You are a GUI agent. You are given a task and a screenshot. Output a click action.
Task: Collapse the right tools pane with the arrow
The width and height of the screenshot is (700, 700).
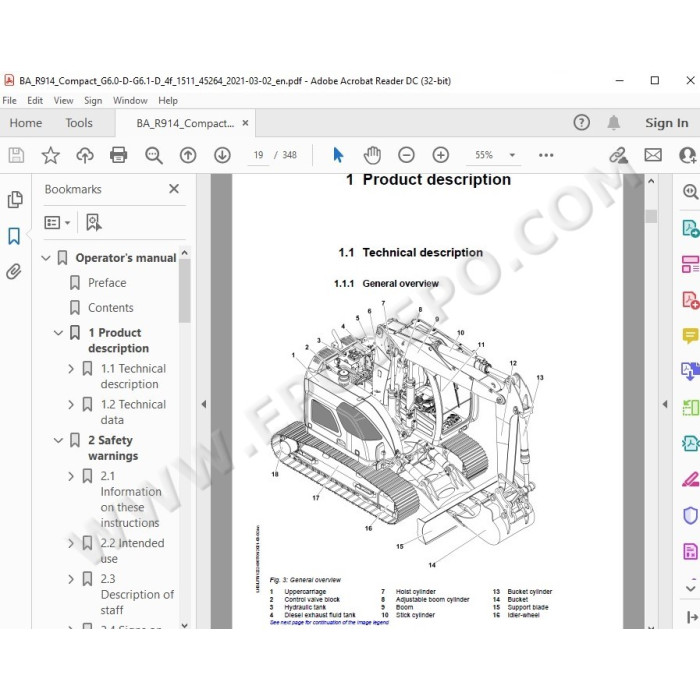click(665, 404)
